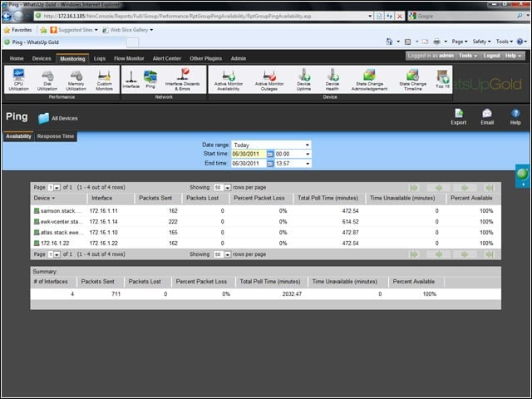Open the Memory Utilization report
Screen dimensions: 532x399
pyautogui.click(x=76, y=80)
